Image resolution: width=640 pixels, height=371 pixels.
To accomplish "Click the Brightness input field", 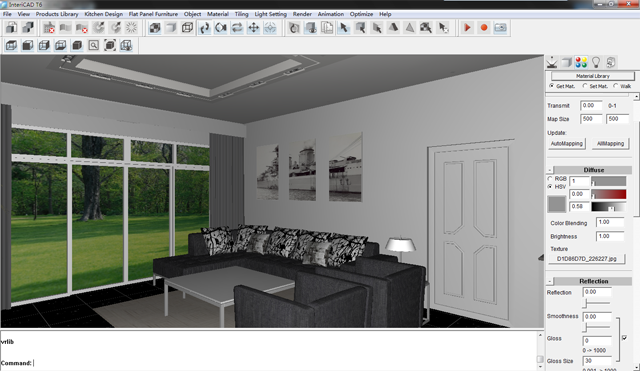I will coord(610,236).
